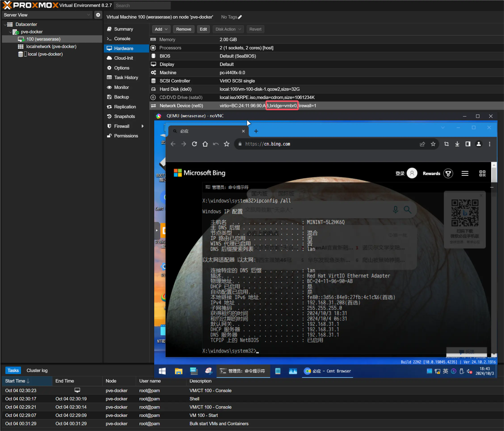Click the Server View settings gear icon
This screenshot has width=504, height=431.
tap(98, 15)
